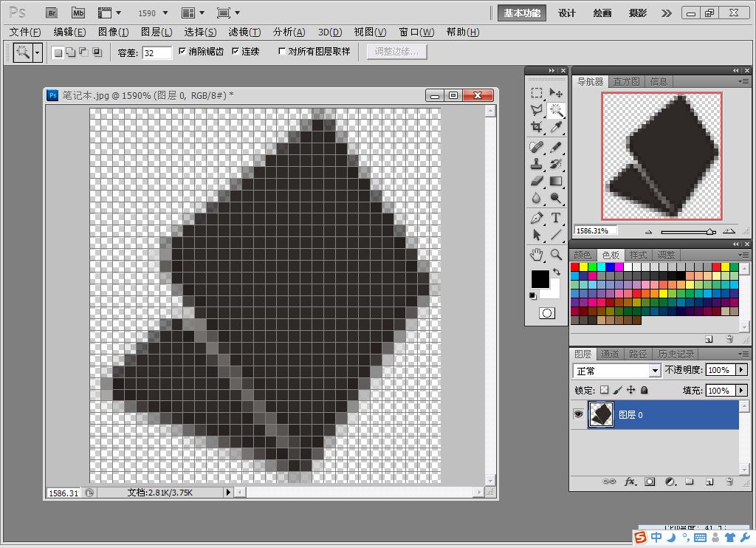756x548 pixels.
Task: Open the 滤镜(T) menu
Action: (x=244, y=32)
